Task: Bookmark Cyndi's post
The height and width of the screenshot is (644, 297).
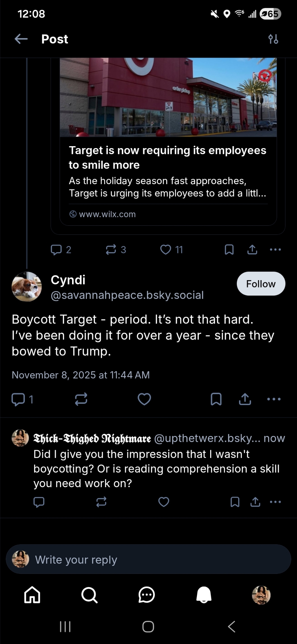Action: click(216, 399)
